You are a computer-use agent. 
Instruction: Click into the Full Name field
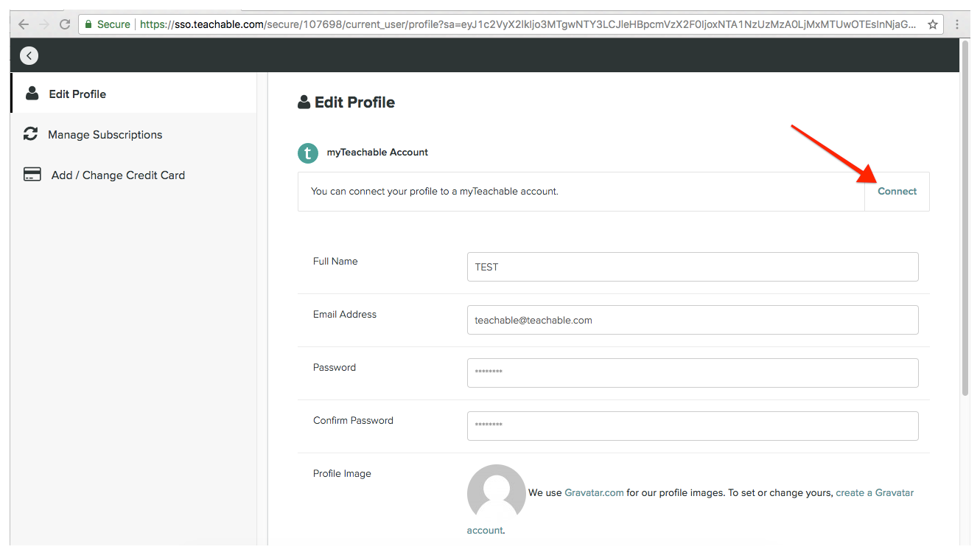coord(693,267)
